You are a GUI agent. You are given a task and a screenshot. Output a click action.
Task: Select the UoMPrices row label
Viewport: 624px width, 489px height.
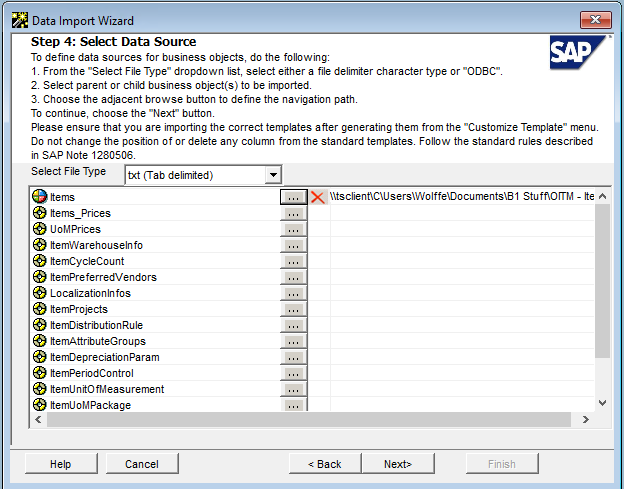76,230
